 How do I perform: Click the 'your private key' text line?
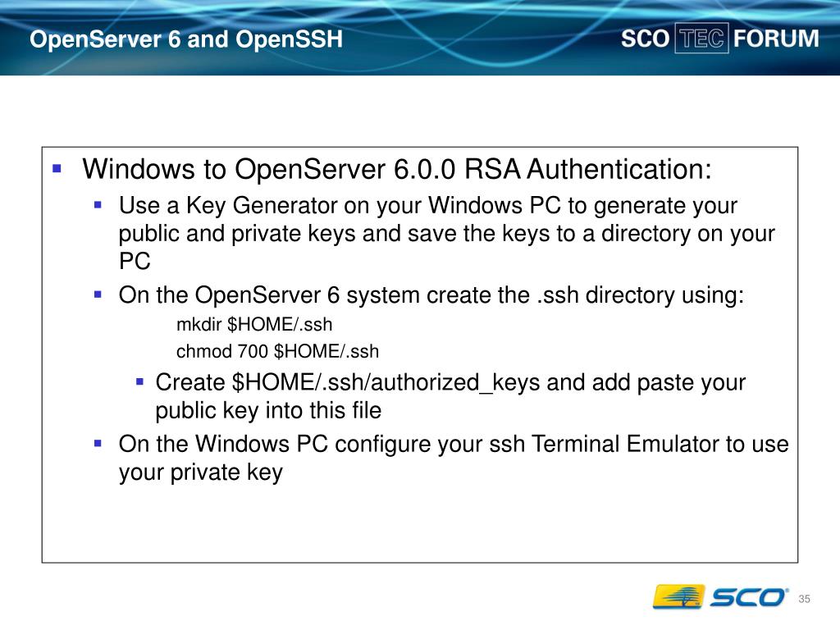[201, 472]
